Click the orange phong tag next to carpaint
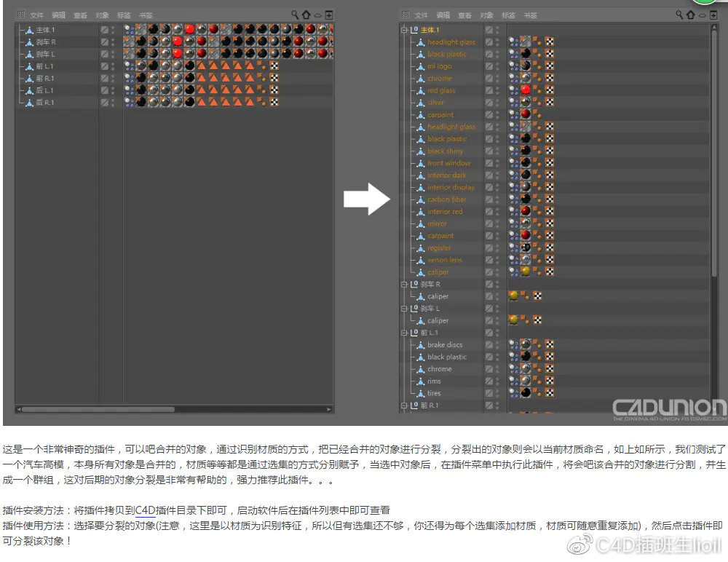Screen dimensions: 728x562 click(x=537, y=114)
